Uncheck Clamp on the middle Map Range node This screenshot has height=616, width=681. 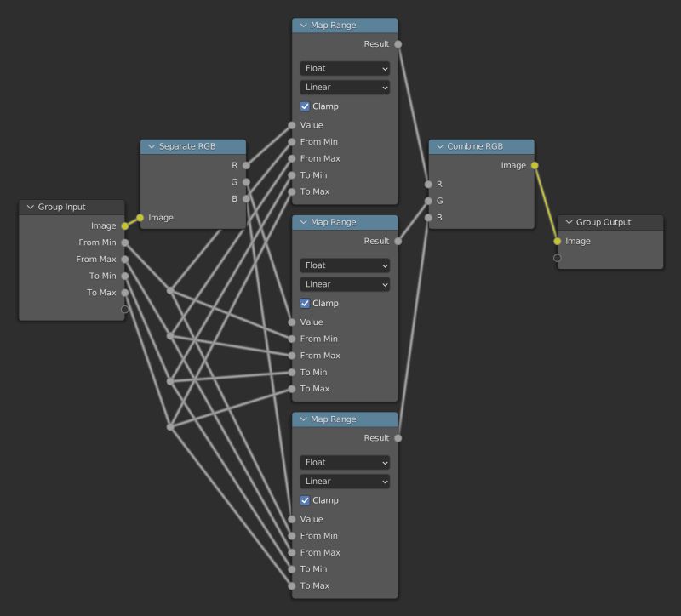(x=305, y=303)
